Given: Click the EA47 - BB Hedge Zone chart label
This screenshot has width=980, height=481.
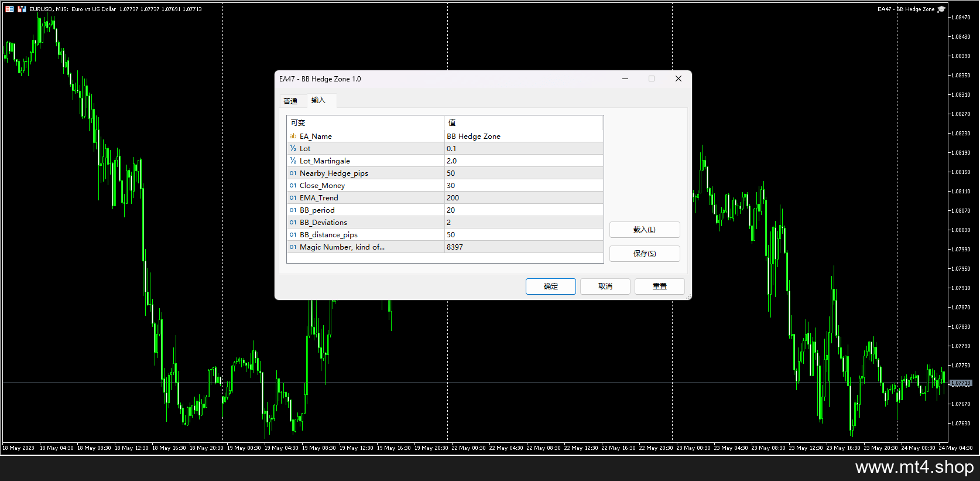Looking at the screenshot, I should click(906, 9).
